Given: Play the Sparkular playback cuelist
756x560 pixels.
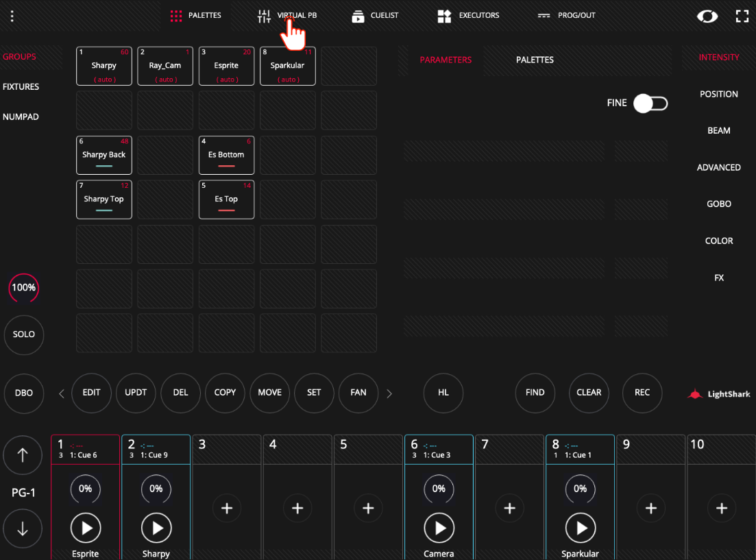Looking at the screenshot, I should click(581, 528).
